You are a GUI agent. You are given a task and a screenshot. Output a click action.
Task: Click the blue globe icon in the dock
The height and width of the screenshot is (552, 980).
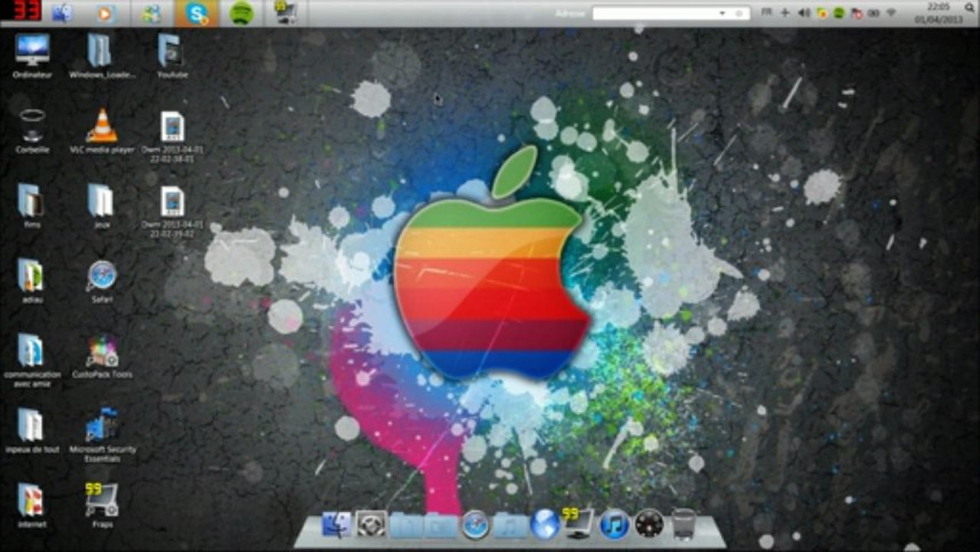(x=545, y=524)
